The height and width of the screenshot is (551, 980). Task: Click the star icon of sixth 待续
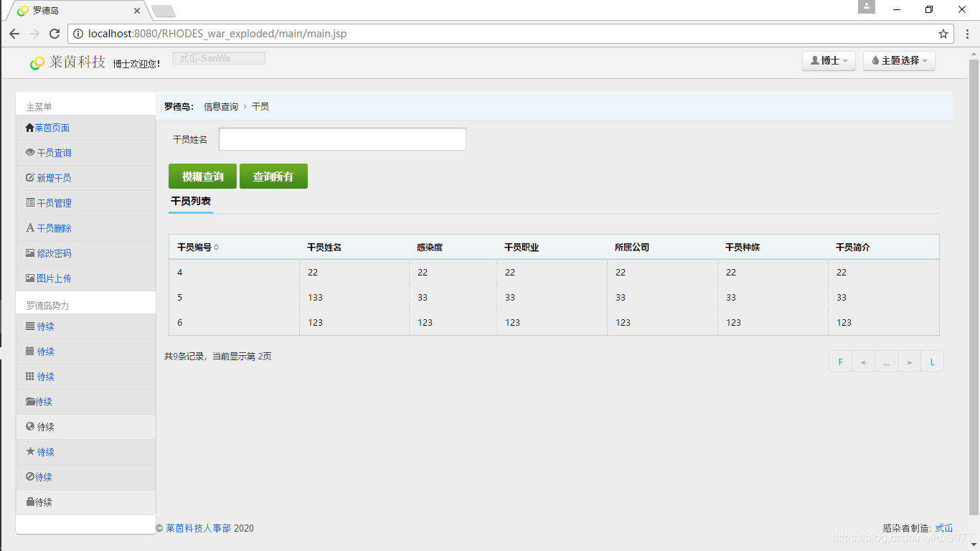(30, 451)
